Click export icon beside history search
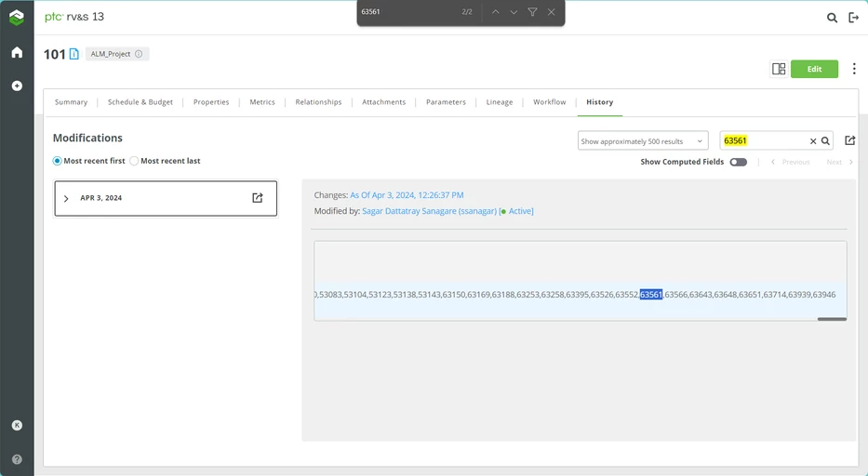Image resolution: width=868 pixels, height=476 pixels. [x=849, y=140]
